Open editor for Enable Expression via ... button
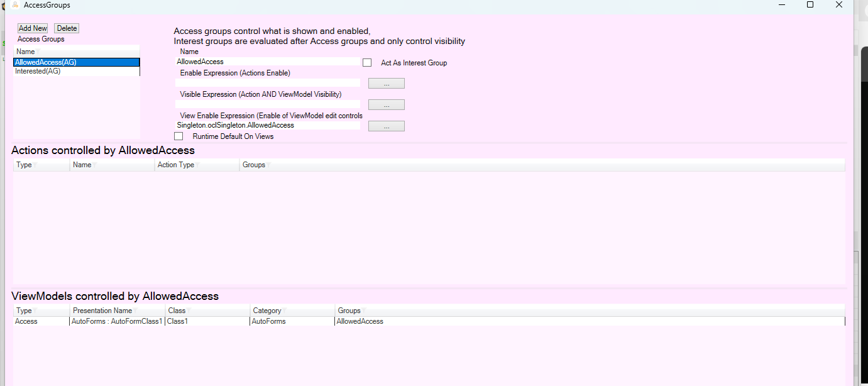This screenshot has height=386, width=868. (x=387, y=84)
